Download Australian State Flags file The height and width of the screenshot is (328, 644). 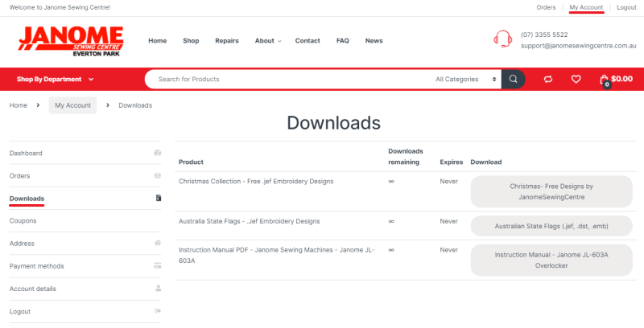tap(551, 226)
